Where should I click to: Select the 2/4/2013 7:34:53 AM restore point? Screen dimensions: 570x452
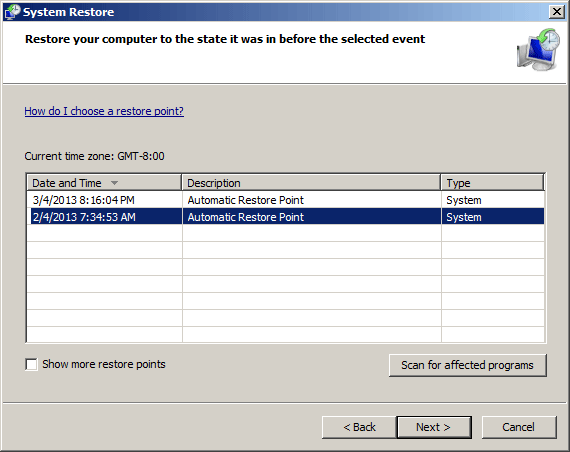pyautogui.click(x=286, y=217)
